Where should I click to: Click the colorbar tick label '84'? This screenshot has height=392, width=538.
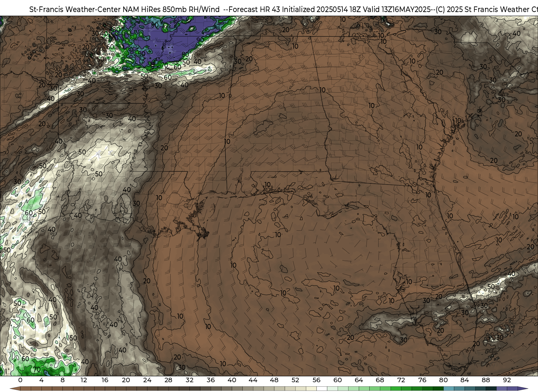tap(465, 380)
